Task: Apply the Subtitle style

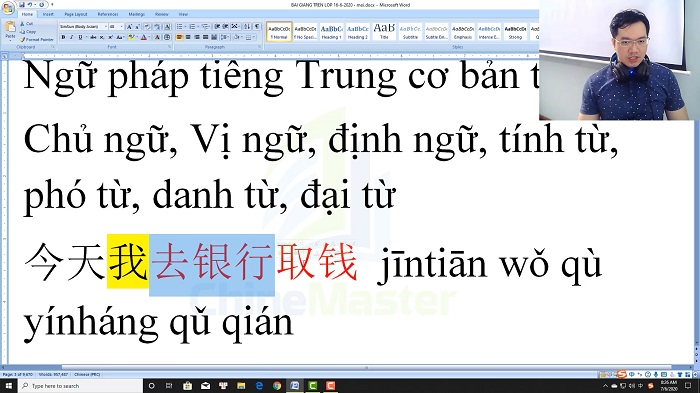Action: coord(410,32)
